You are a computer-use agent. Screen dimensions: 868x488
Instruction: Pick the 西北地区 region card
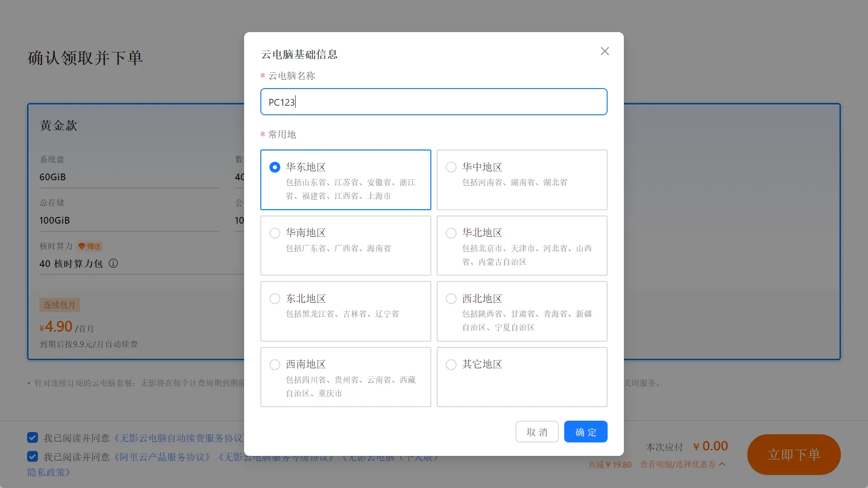[522, 311]
